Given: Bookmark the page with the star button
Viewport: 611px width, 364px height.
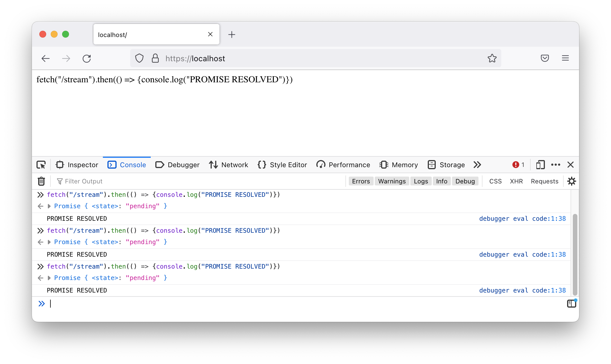Looking at the screenshot, I should (x=492, y=58).
